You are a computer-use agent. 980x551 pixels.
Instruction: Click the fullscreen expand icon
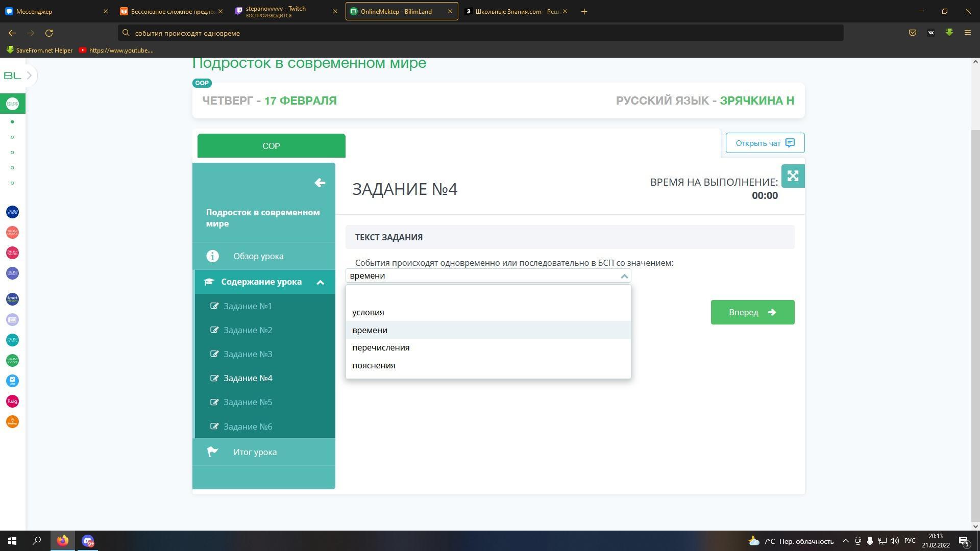tap(793, 176)
